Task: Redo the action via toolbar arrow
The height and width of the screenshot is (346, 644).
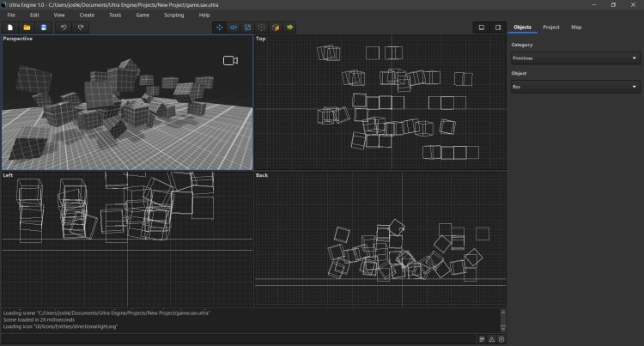Action: pyautogui.click(x=81, y=27)
